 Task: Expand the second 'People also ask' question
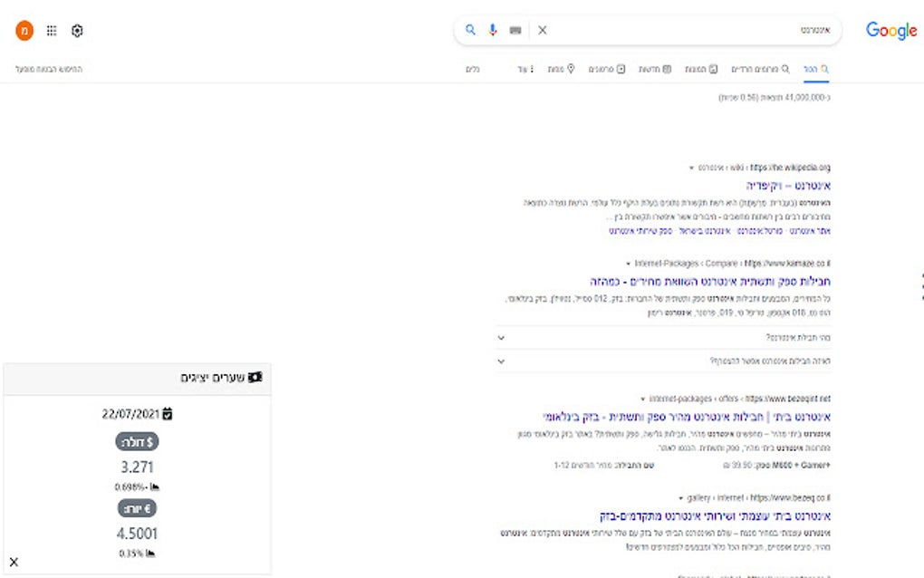click(x=663, y=361)
